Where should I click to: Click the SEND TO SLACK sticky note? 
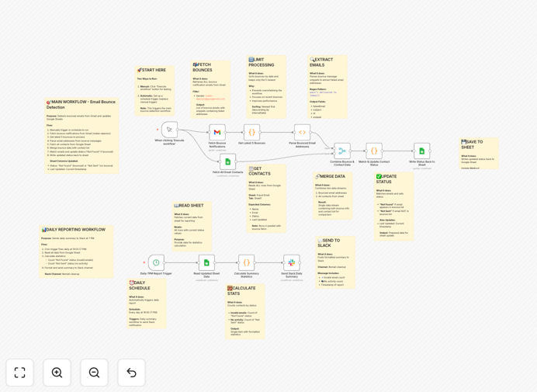pos(335,262)
